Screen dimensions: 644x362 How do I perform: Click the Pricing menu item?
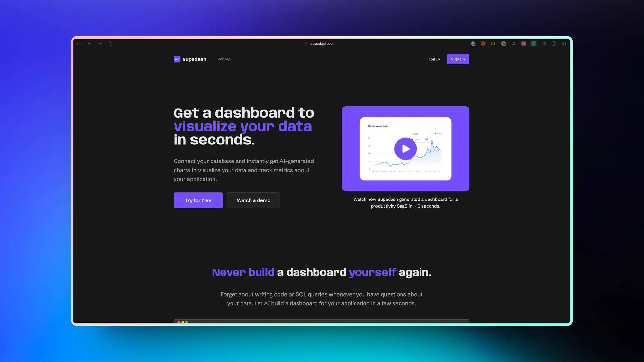point(224,59)
